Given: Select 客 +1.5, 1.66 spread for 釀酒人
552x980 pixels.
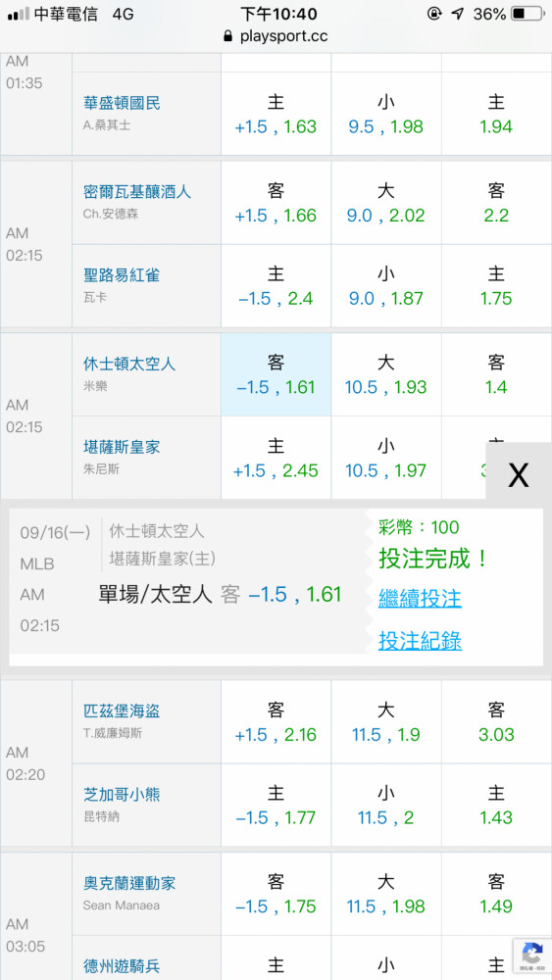Looking at the screenshot, I should [276, 203].
